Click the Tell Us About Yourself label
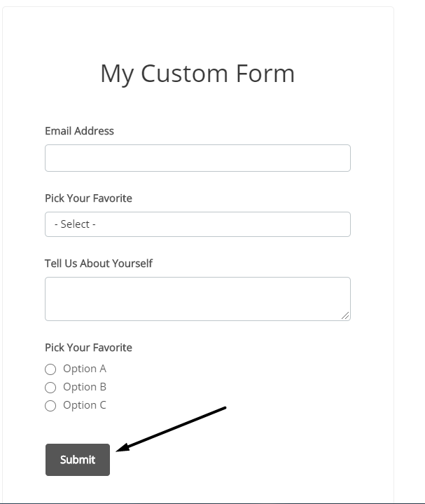The image size is (425, 504). (99, 264)
